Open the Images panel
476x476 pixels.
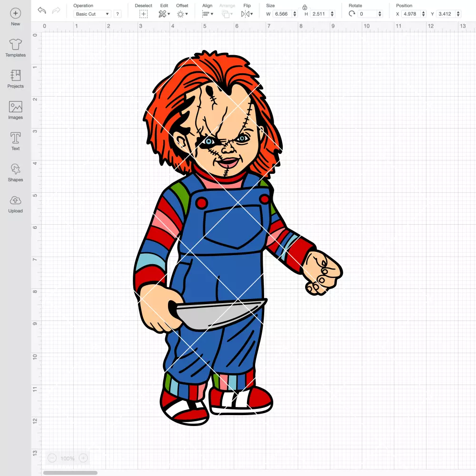(16, 107)
